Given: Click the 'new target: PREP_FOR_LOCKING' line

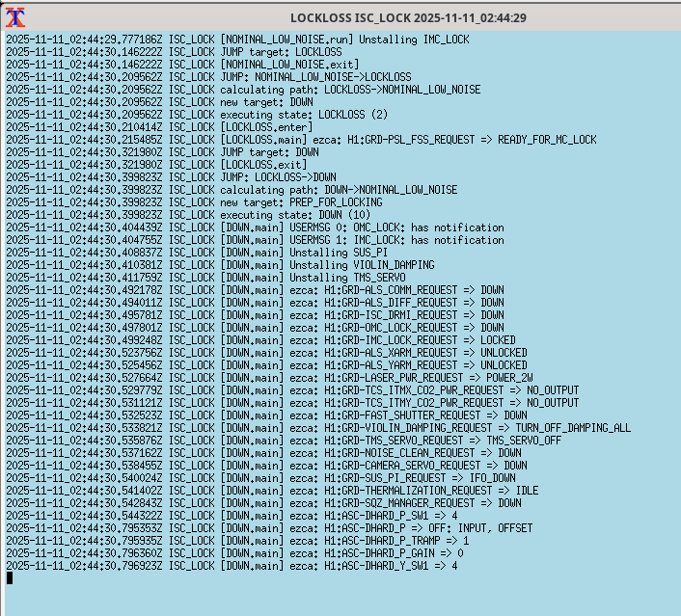Looking at the screenshot, I should click(301, 202).
